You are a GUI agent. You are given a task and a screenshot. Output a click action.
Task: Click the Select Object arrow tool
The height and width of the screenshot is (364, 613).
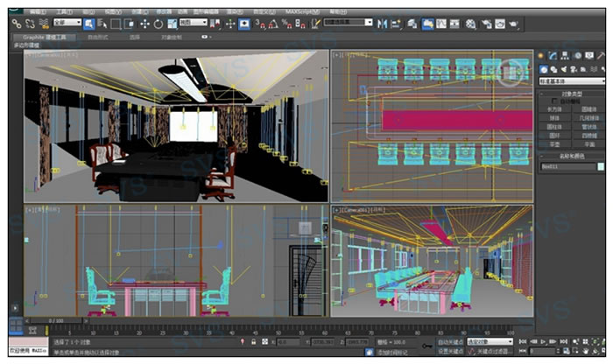[x=89, y=24]
